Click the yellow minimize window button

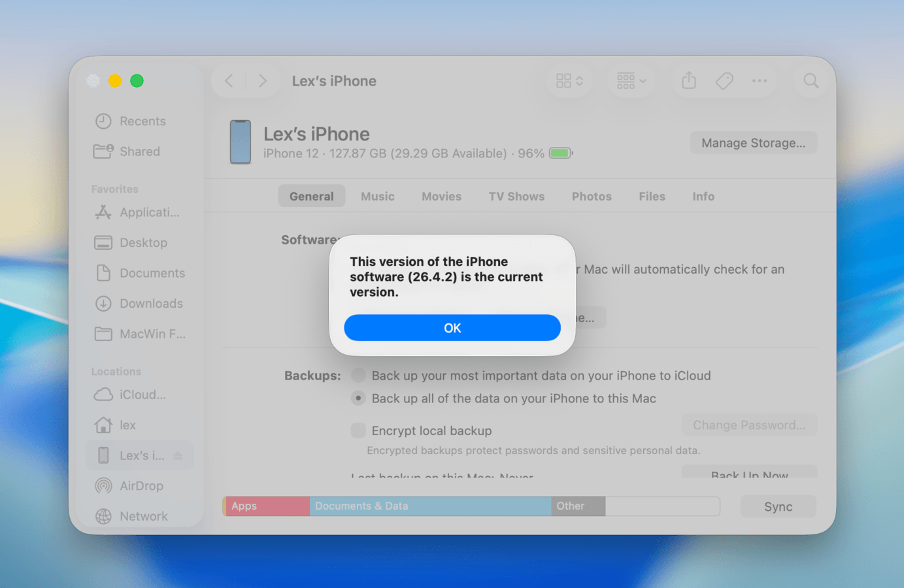click(x=115, y=81)
